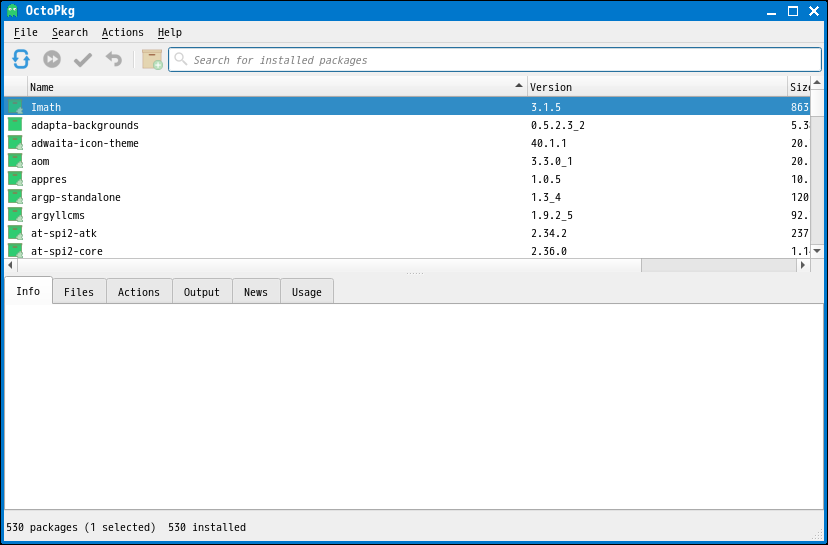
Task: Switch to the News tab
Action: (x=256, y=292)
